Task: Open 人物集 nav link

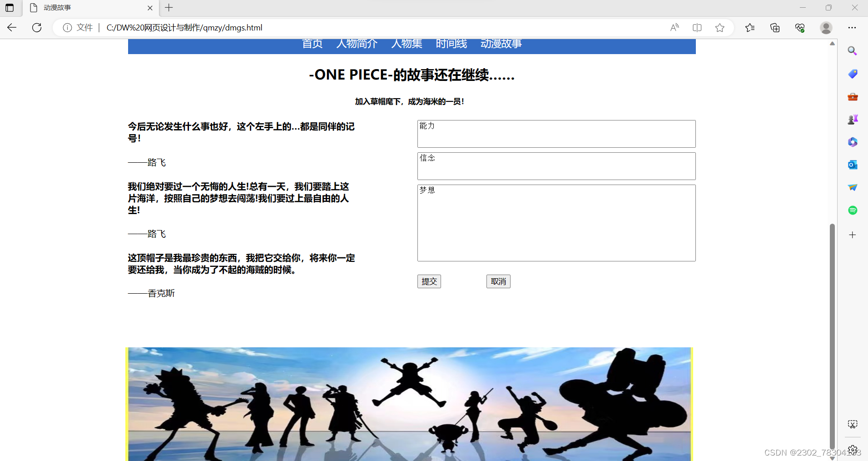Action: pyautogui.click(x=407, y=44)
